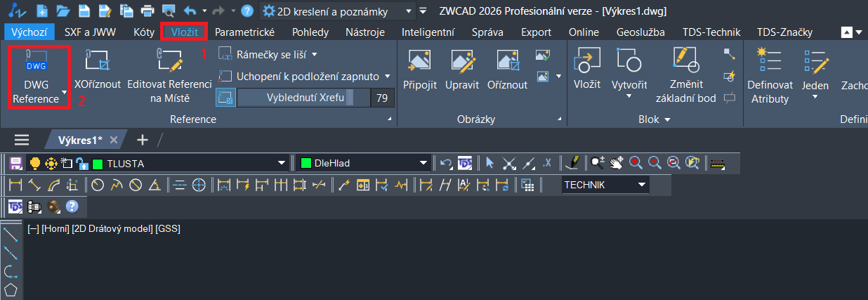The height and width of the screenshot is (300, 868).
Task: Expand the Rámečky se liší dropdown
Action: [x=315, y=53]
